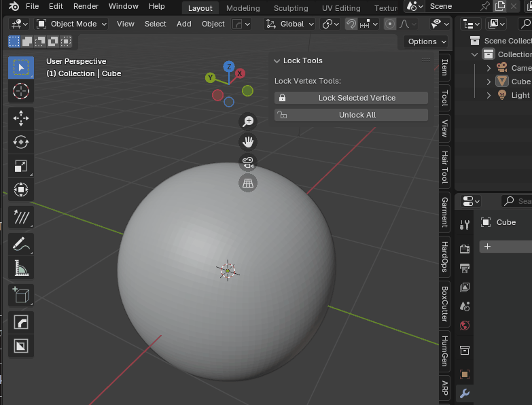The image size is (532, 405).
Task: Toggle camera view in viewport
Action: 248,162
